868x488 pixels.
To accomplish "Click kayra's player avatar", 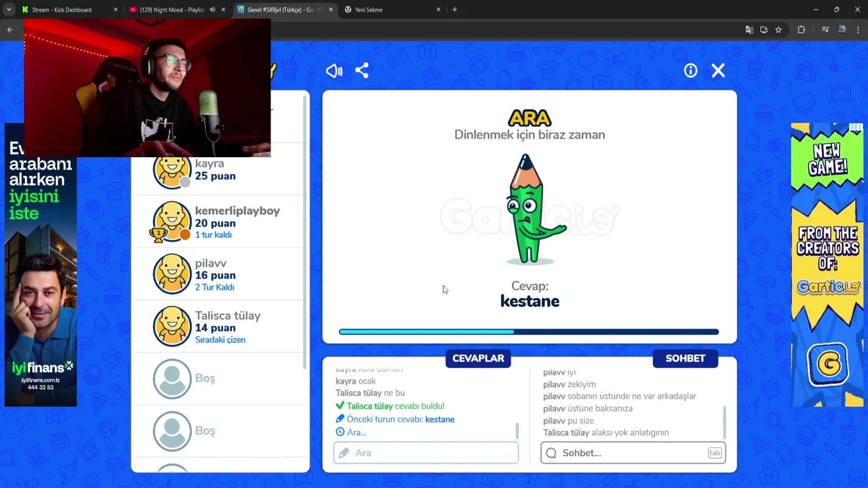I will click(x=172, y=170).
